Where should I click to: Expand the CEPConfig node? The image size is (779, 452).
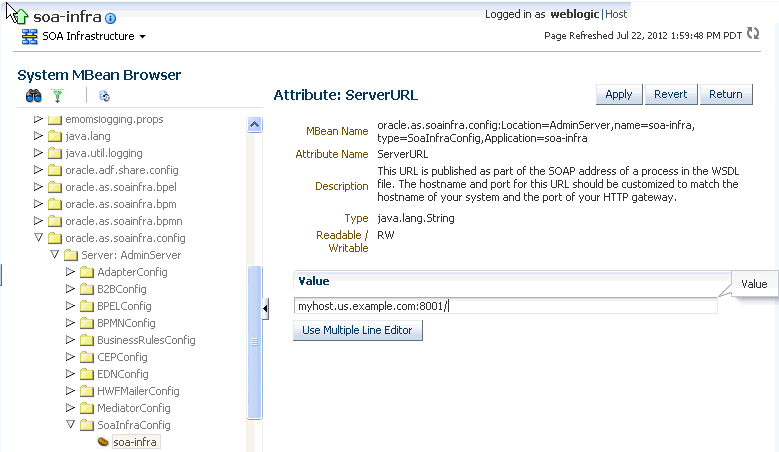71,356
